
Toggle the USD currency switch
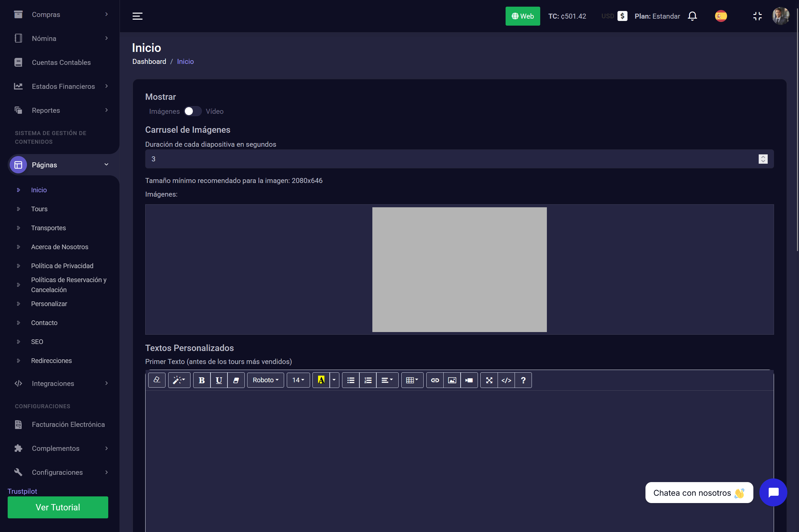pyautogui.click(x=622, y=16)
